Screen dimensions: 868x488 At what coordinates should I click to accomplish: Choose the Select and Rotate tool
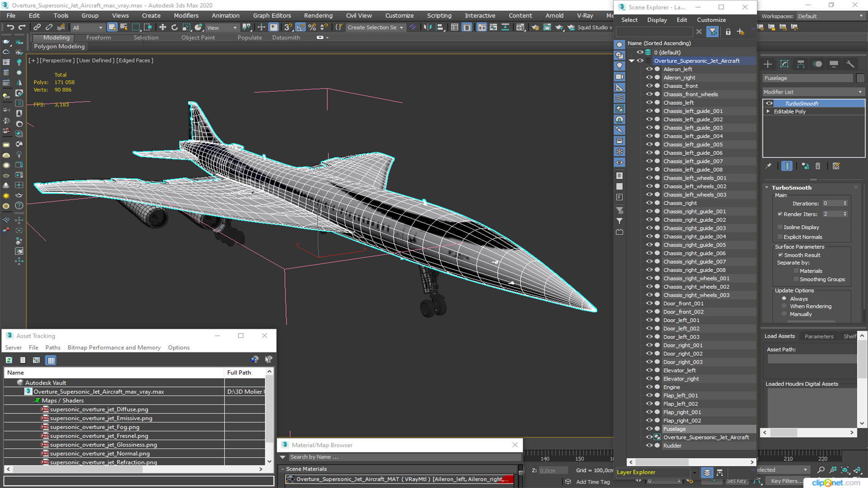175,27
